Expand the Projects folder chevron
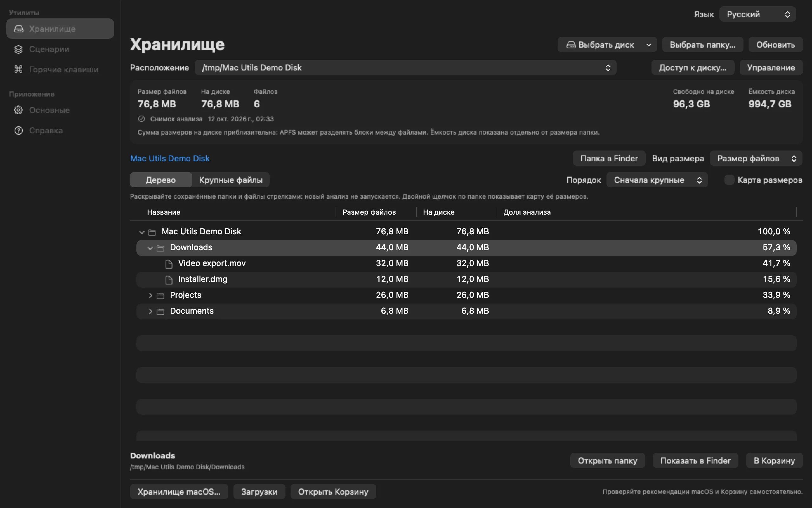 (x=150, y=296)
